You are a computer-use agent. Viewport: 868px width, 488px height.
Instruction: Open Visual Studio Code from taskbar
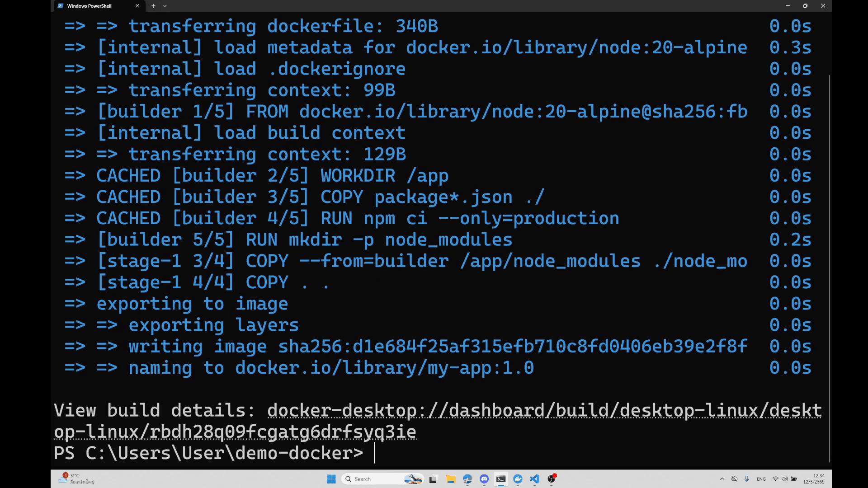tap(534, 479)
